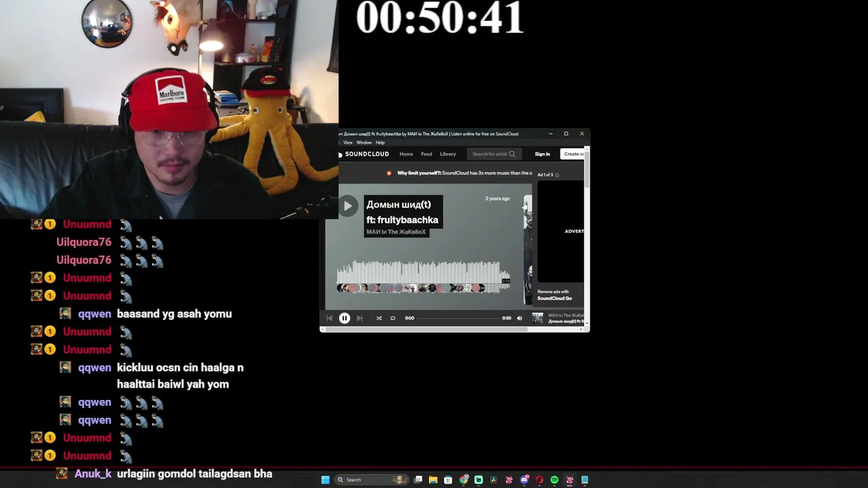
Task: Click the track artwork on the right
Action: point(528,249)
